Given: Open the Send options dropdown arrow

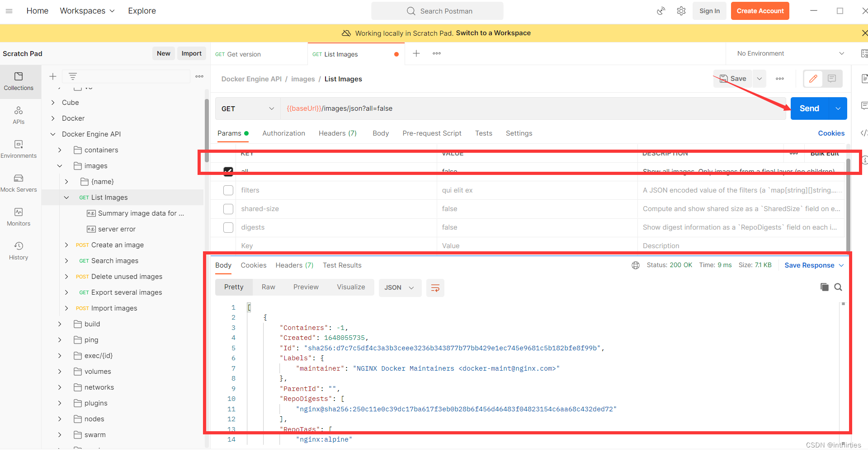Looking at the screenshot, I should pos(838,108).
